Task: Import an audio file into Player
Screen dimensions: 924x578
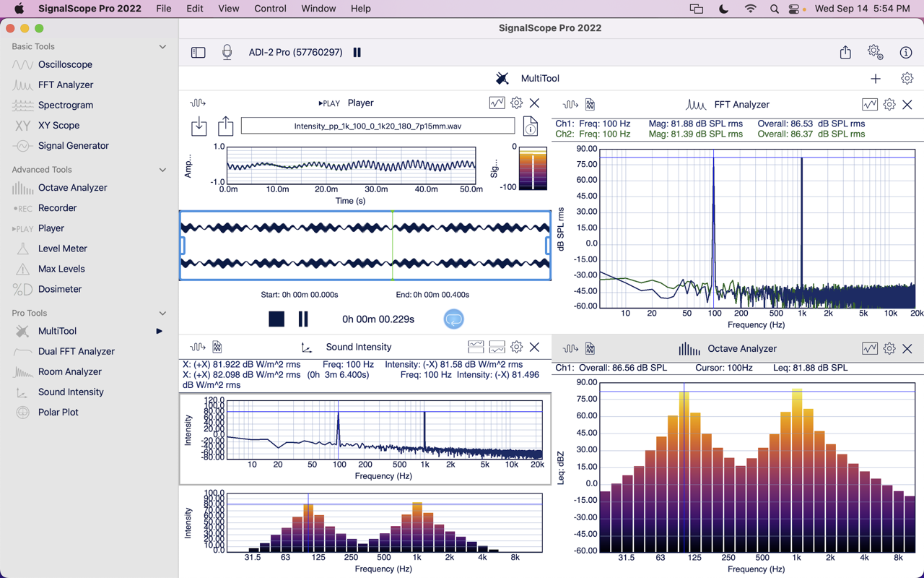Action: [x=199, y=126]
